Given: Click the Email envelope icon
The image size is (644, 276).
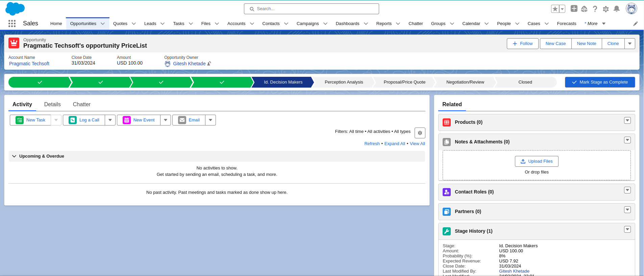Looking at the screenshot, I should [x=182, y=120].
